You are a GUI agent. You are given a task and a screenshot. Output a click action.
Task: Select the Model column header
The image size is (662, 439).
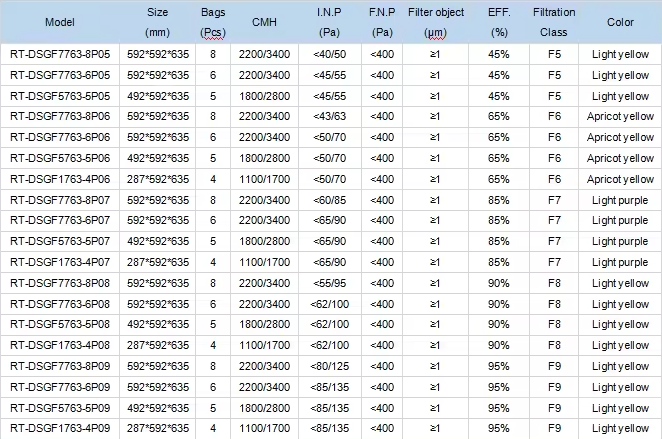click(x=60, y=22)
